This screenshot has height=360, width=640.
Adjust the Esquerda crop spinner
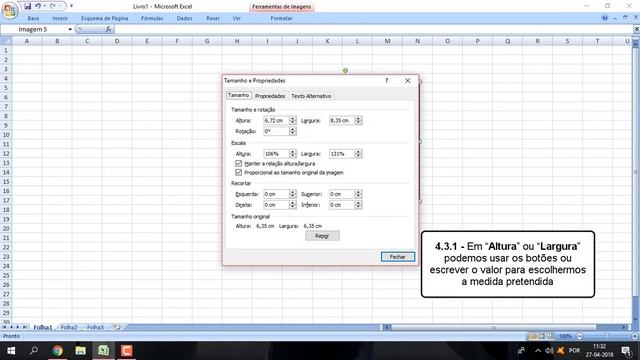click(x=292, y=194)
